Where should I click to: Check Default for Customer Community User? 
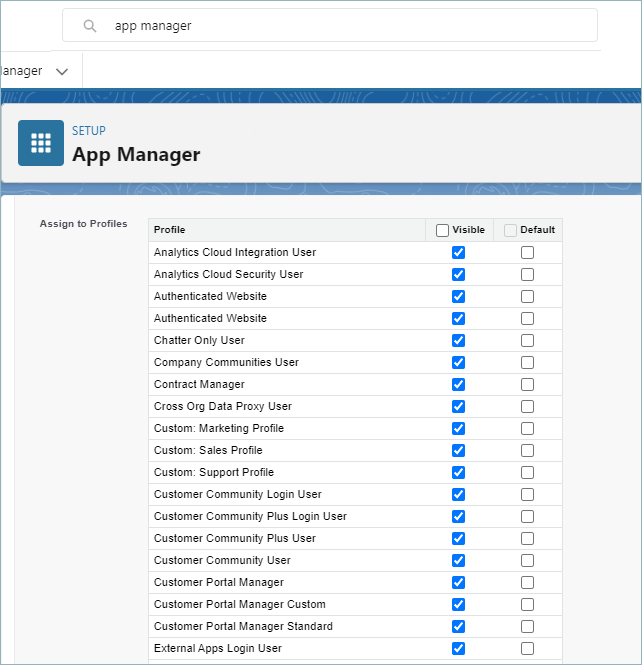pyautogui.click(x=528, y=561)
